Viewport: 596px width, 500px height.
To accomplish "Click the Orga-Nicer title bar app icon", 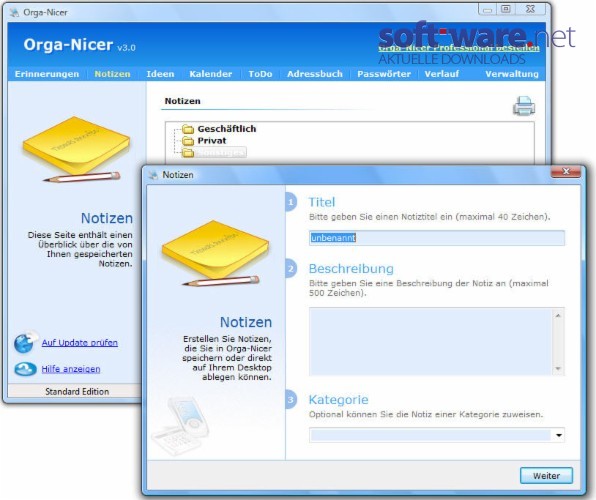I will click(14, 12).
